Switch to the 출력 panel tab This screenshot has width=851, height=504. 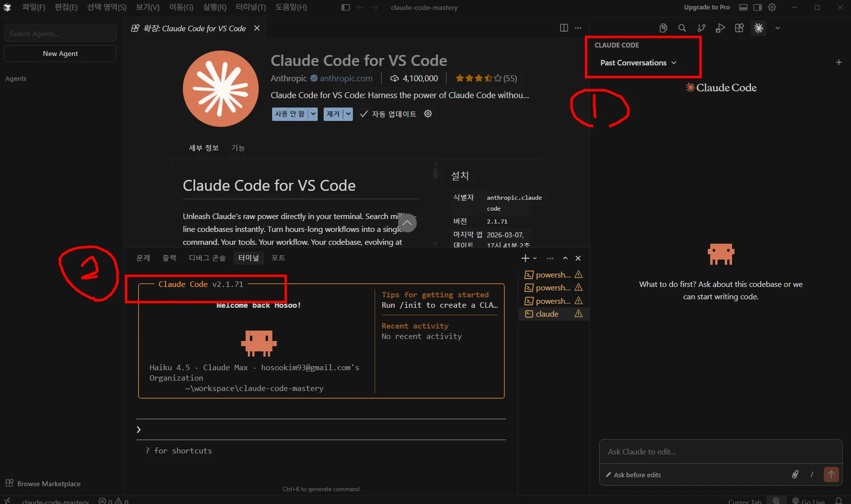170,258
